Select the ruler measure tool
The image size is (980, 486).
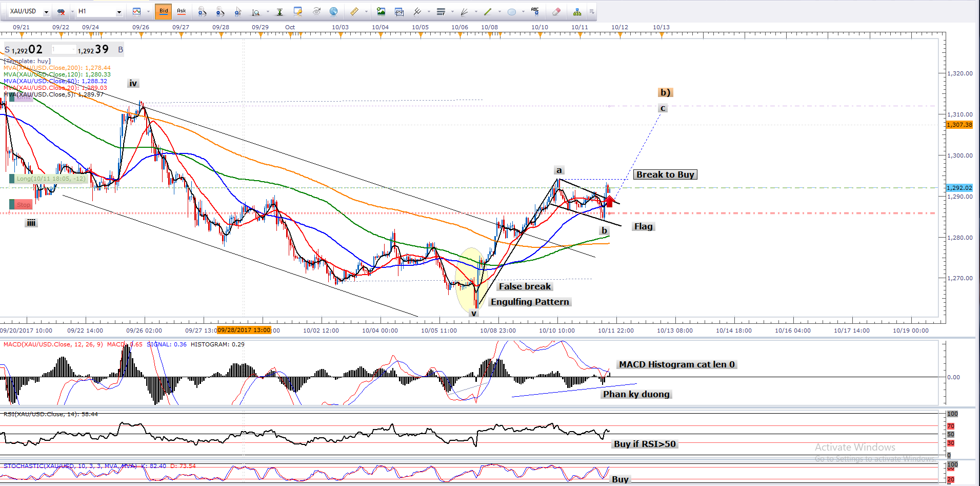(x=354, y=11)
